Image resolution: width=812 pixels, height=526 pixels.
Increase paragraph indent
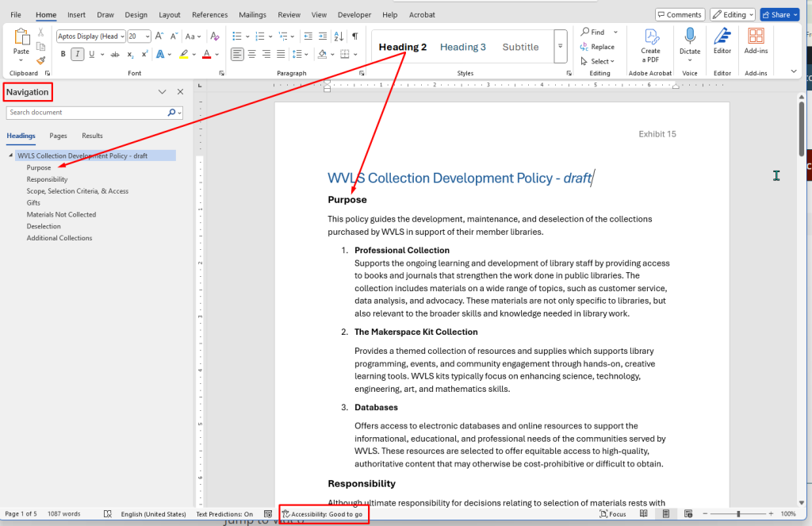coord(323,36)
